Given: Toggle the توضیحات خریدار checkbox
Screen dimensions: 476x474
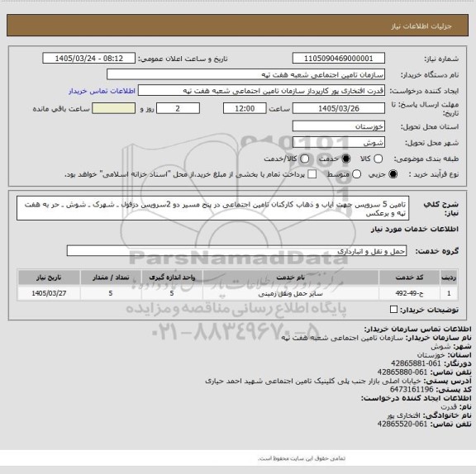Looking at the screenshot, I should [393, 310].
